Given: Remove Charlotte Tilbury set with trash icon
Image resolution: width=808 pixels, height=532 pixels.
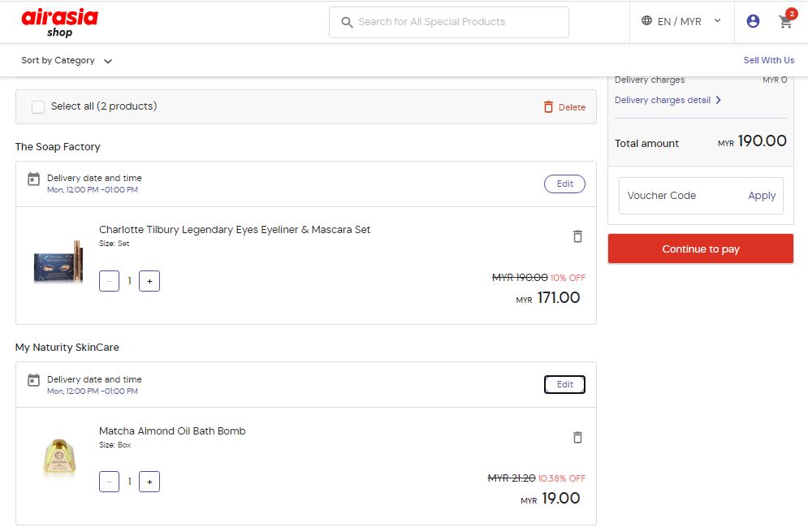Looking at the screenshot, I should click(x=577, y=236).
